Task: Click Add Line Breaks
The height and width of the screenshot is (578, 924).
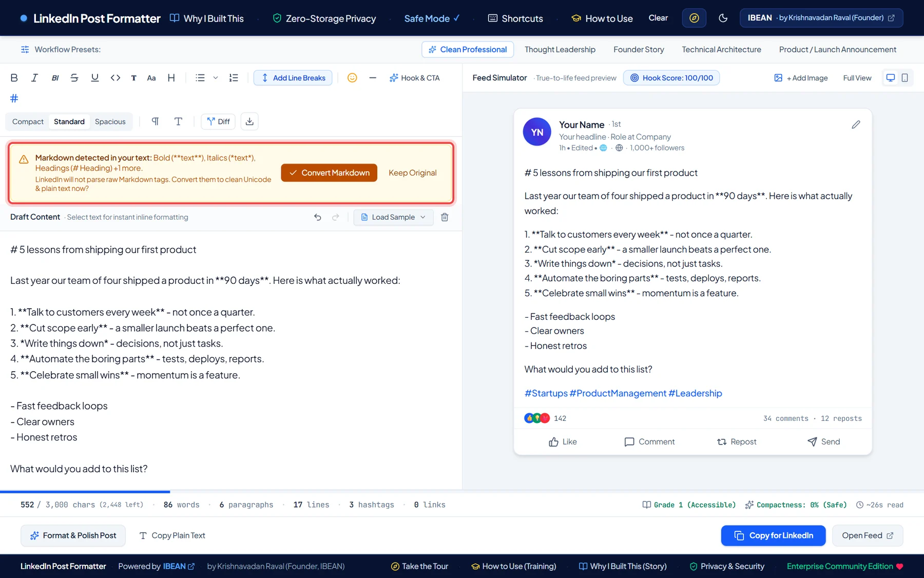Action: click(x=293, y=78)
